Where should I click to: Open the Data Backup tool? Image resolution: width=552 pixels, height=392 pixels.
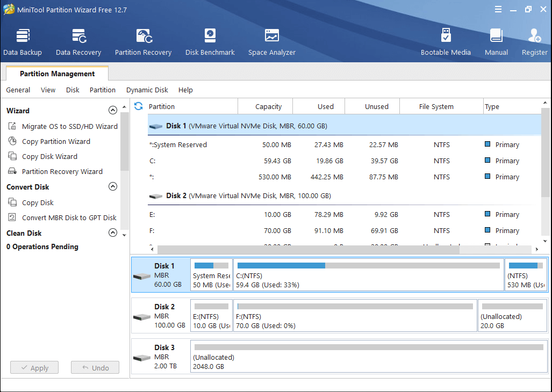[22, 42]
